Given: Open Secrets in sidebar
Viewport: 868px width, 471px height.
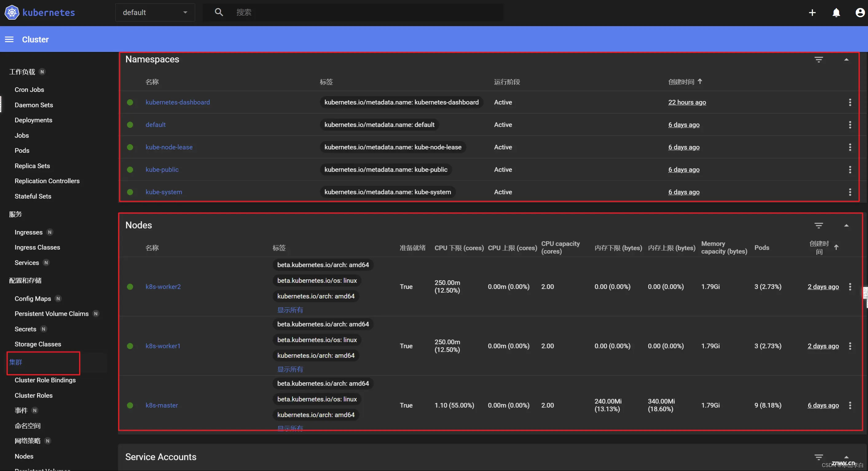Looking at the screenshot, I should click(25, 329).
